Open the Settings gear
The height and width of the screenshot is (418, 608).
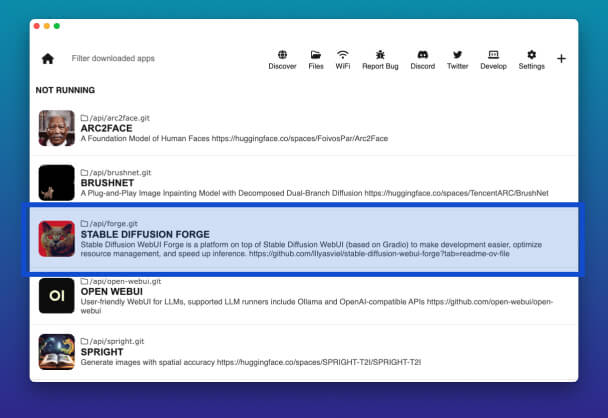(531, 55)
